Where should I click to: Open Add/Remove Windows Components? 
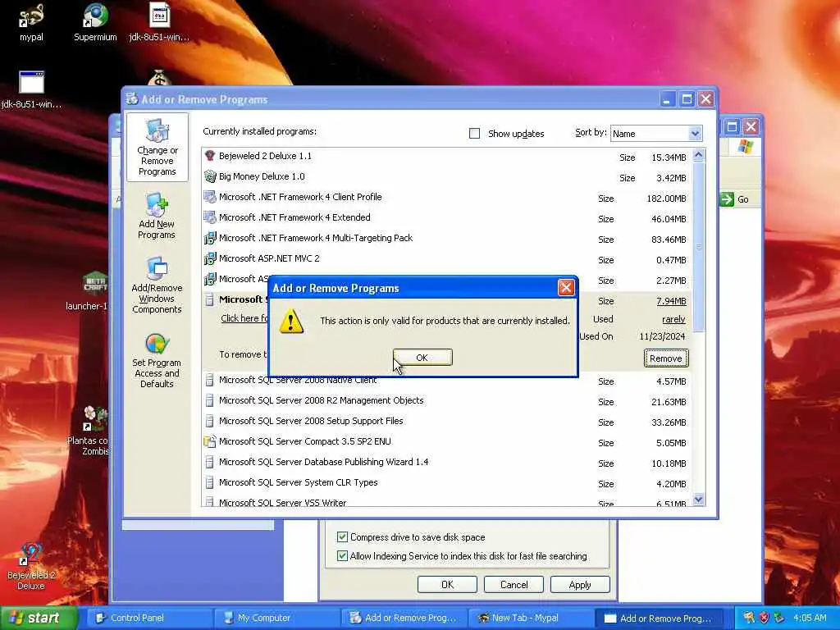click(157, 285)
